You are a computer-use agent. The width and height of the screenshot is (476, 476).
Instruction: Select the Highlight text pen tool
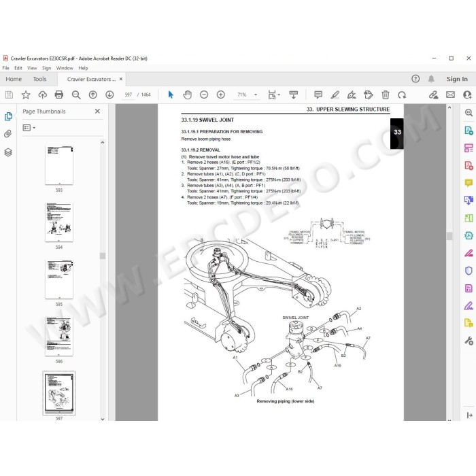coord(335,95)
